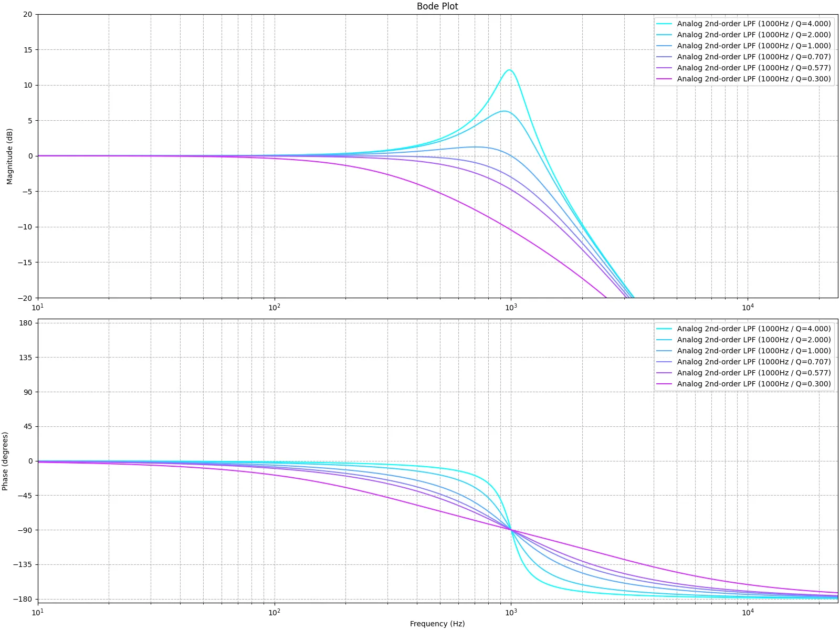Click the peak of the Q=2.000 magnitude curve
The height and width of the screenshot is (630, 840).
(504, 111)
